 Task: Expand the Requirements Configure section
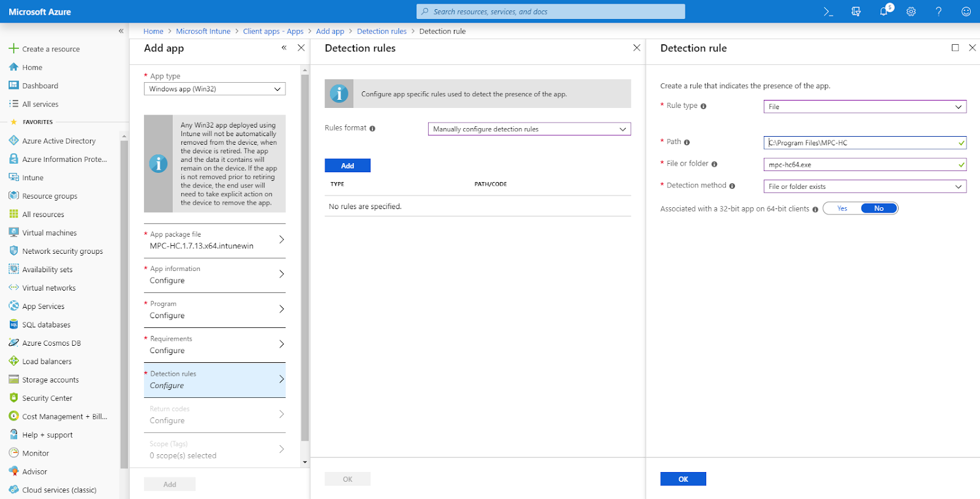click(x=214, y=345)
